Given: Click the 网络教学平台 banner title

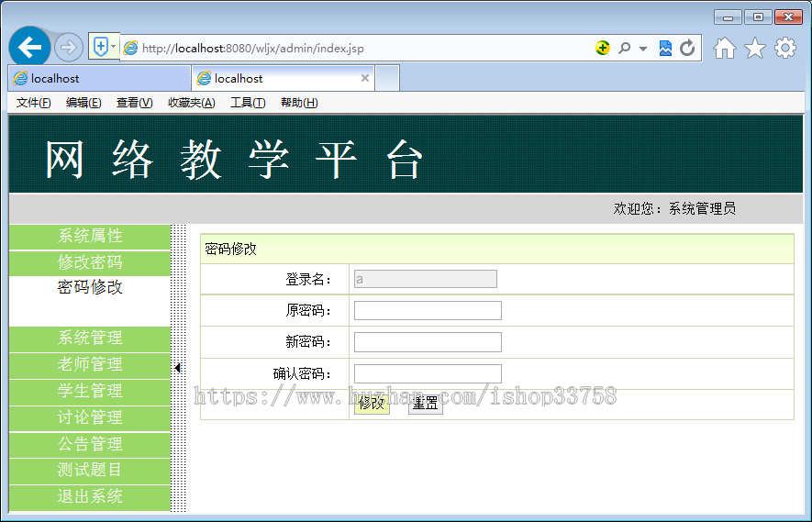Looking at the screenshot, I should point(234,160).
